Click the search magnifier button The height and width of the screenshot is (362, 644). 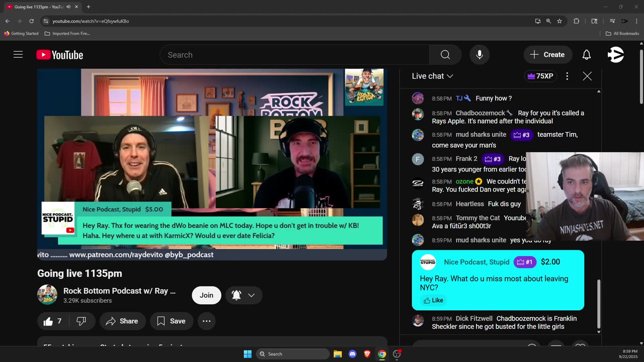(x=445, y=55)
